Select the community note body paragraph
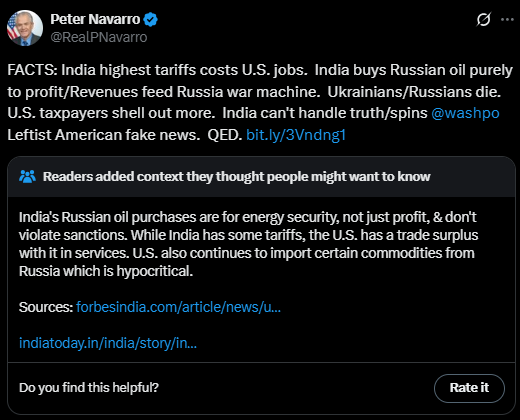Image resolution: width=520 pixels, height=420 pixels. [x=248, y=244]
